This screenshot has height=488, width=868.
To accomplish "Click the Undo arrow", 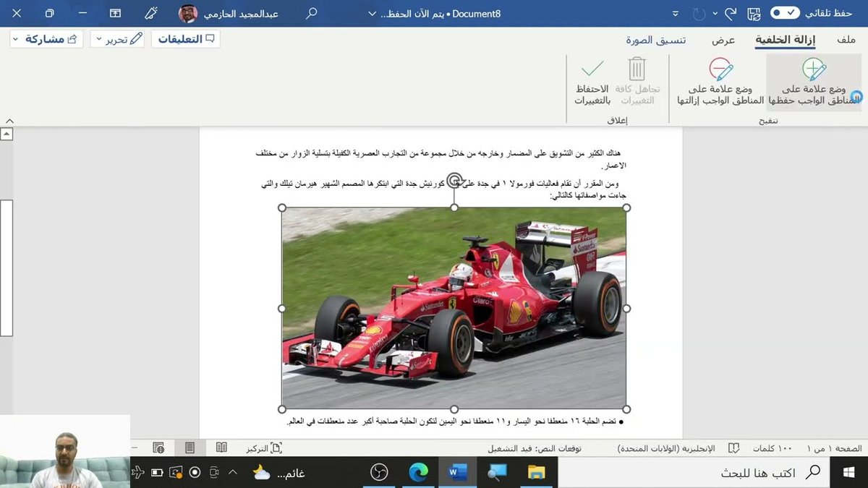I will coord(731,13).
